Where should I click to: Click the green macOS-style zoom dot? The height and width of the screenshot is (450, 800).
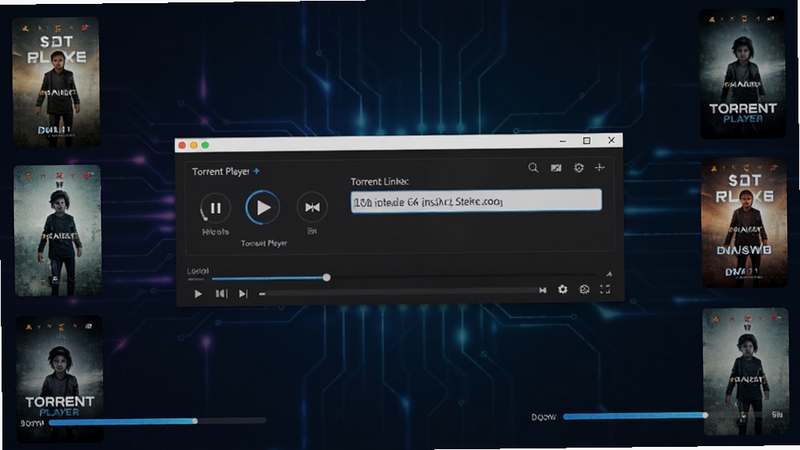click(205, 145)
